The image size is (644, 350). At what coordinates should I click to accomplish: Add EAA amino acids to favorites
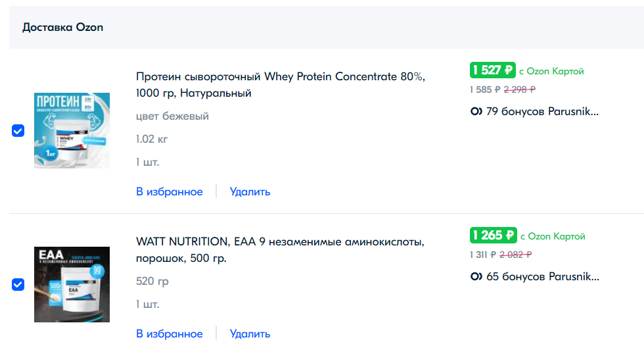[x=170, y=334]
